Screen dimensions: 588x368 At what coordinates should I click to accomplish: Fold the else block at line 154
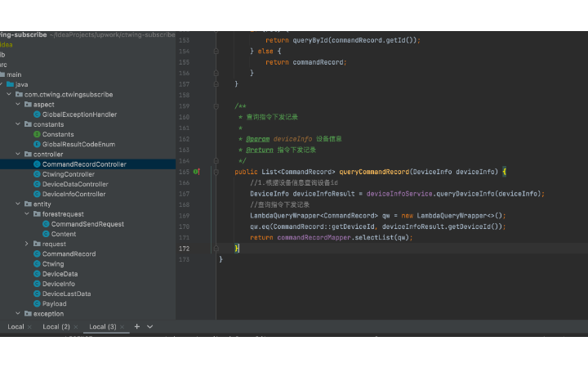point(216,51)
